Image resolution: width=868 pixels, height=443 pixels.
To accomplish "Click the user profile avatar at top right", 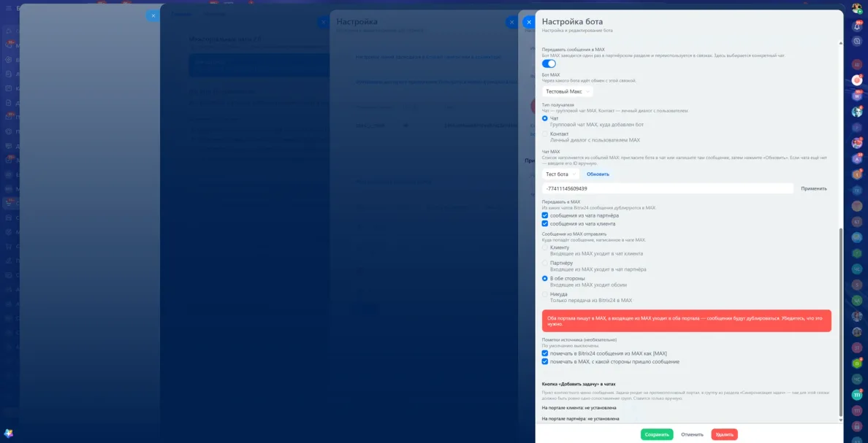I will point(857,8).
